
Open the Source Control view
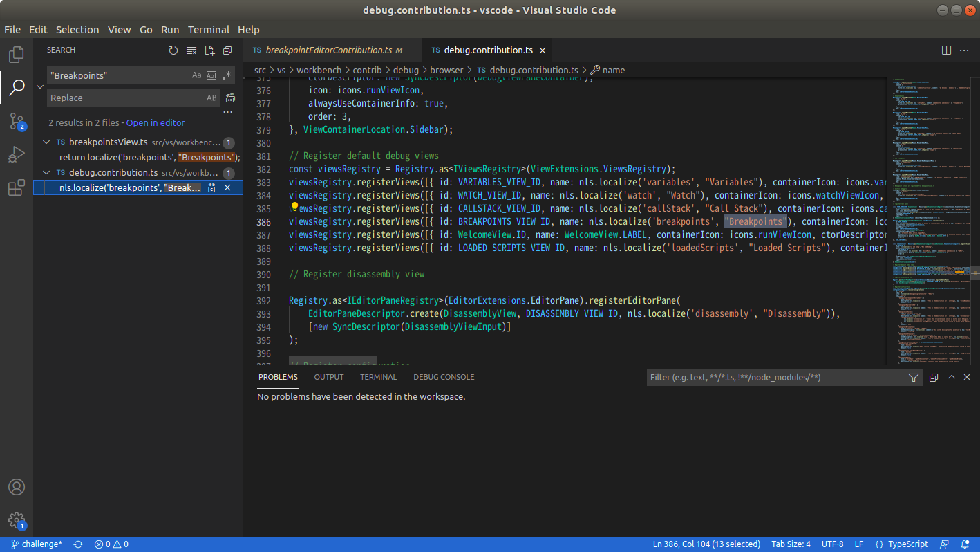point(17,122)
